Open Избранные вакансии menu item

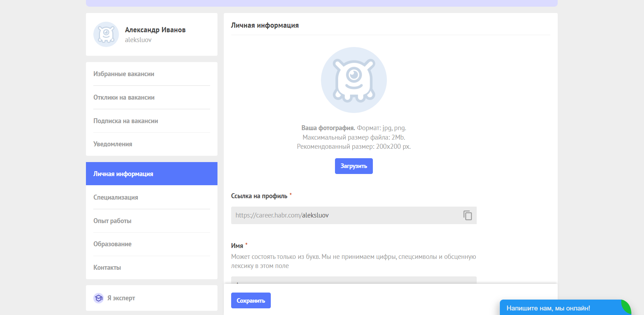(x=124, y=74)
